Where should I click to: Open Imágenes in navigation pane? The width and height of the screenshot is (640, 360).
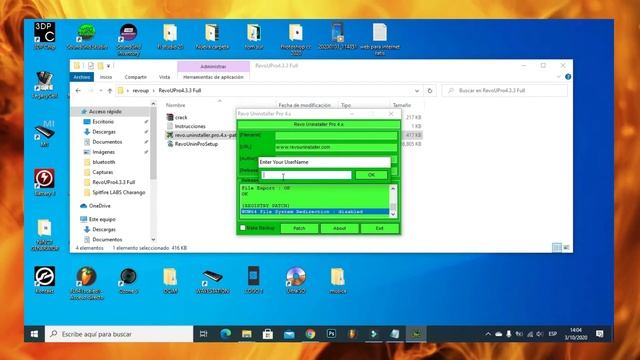pyautogui.click(x=103, y=152)
